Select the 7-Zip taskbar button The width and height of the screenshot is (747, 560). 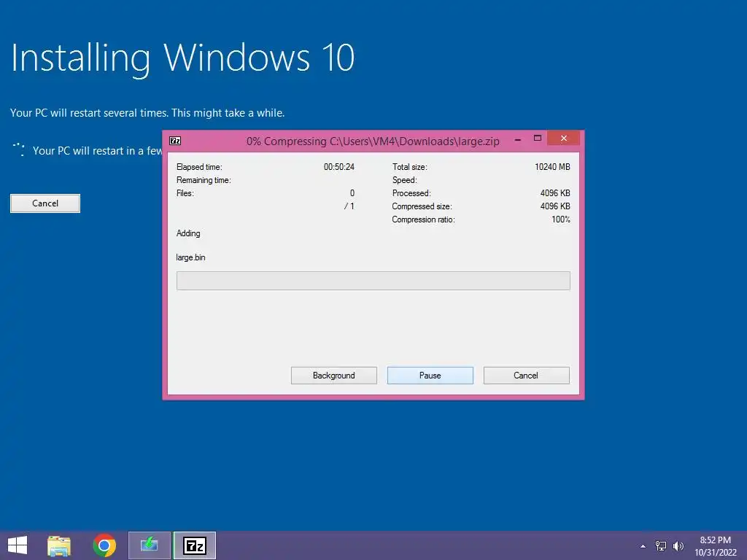[194, 545]
